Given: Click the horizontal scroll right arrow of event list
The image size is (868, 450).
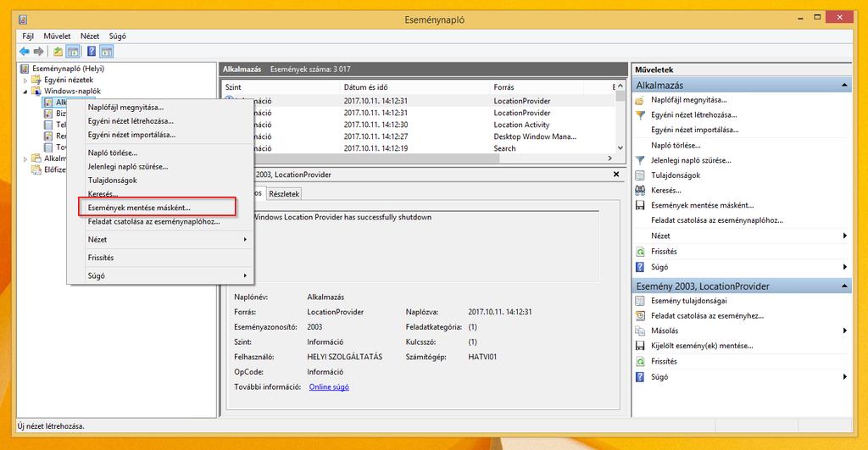Looking at the screenshot, I should [x=610, y=158].
